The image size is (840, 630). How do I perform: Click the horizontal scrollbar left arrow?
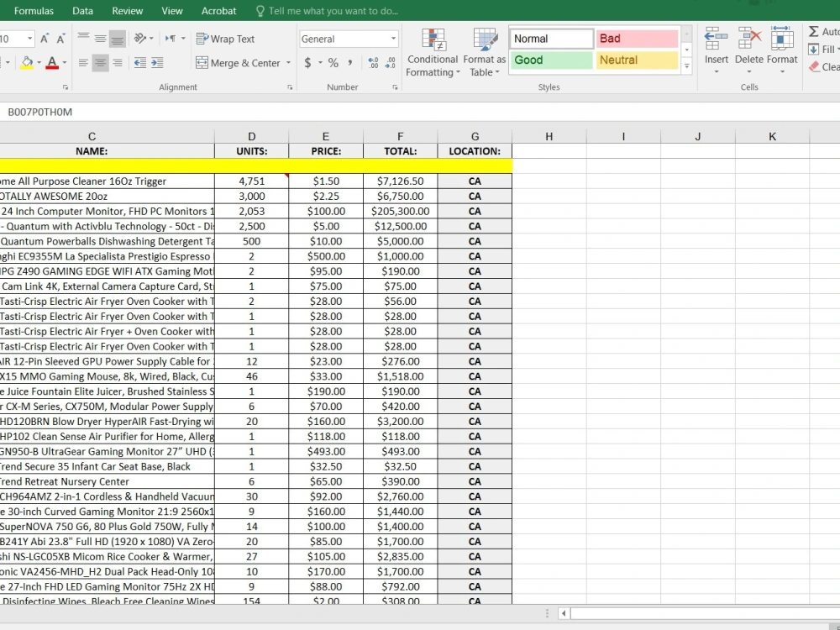[564, 613]
